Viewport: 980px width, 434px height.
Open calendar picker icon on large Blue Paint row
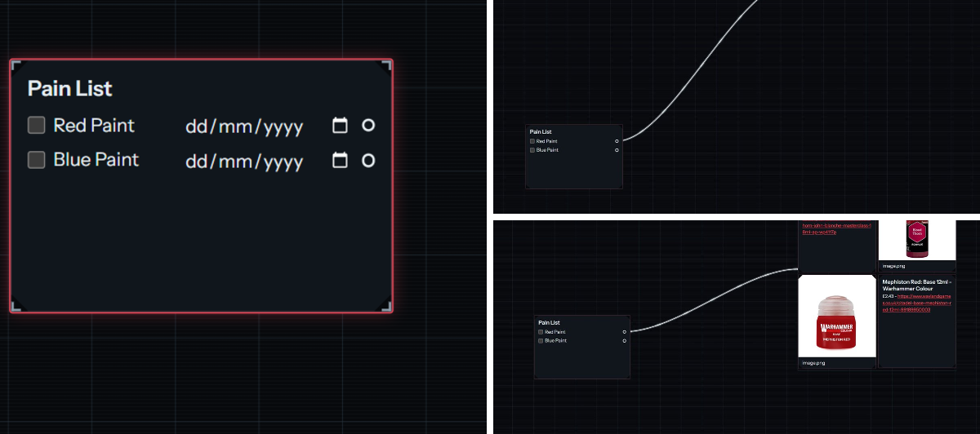click(341, 160)
